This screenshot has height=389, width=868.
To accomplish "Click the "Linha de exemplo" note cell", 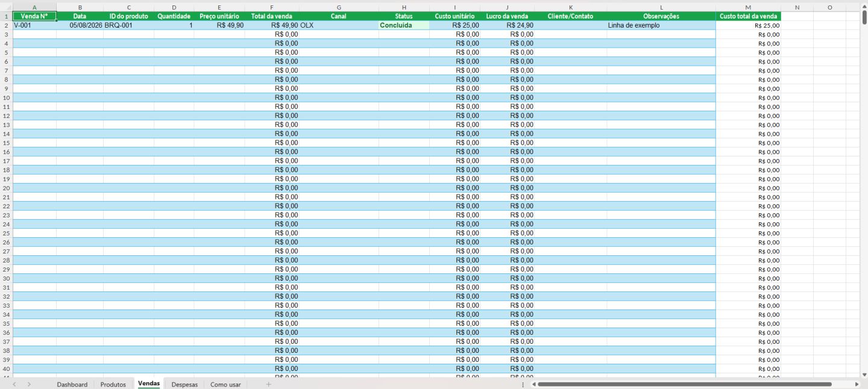I will [661, 25].
